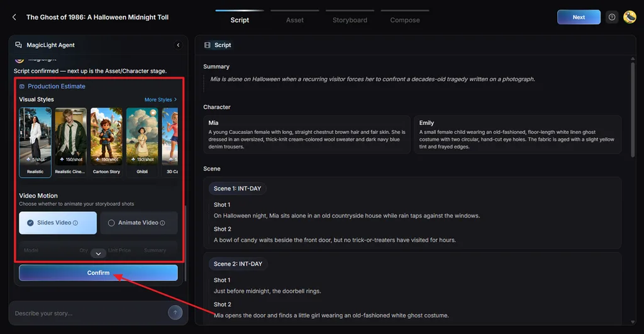Image resolution: width=644 pixels, height=334 pixels.
Task: Select the Slides Video option
Action: [x=58, y=223]
